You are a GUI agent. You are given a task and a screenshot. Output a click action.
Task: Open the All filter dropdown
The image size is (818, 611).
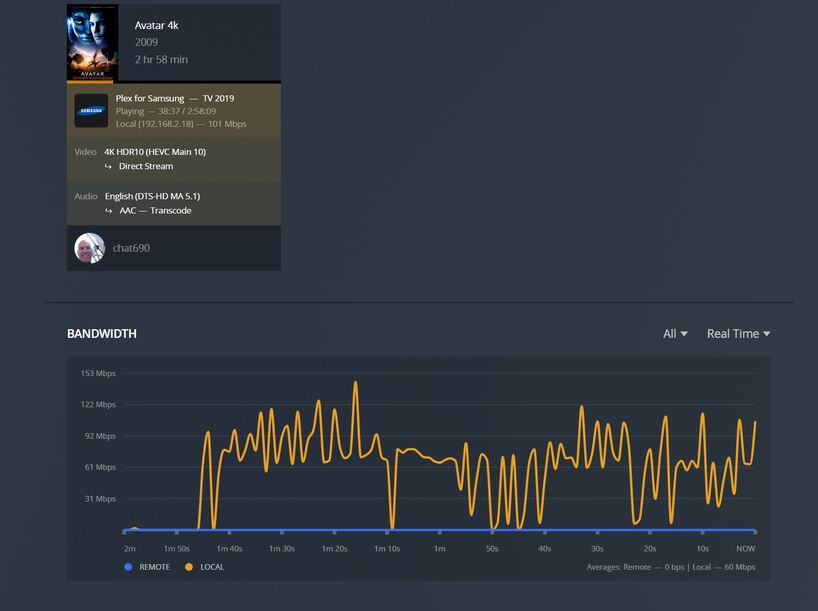pos(675,334)
